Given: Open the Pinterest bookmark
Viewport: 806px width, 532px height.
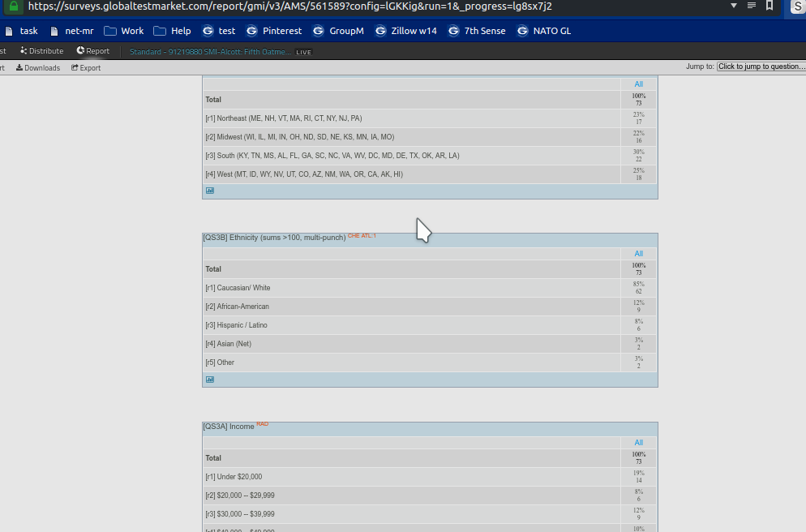Looking at the screenshot, I should [x=274, y=31].
